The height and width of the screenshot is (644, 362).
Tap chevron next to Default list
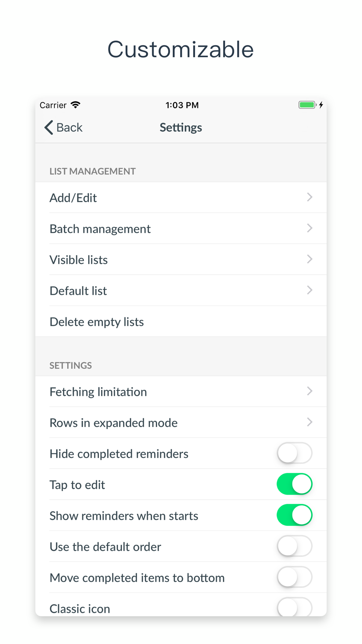[x=310, y=290]
